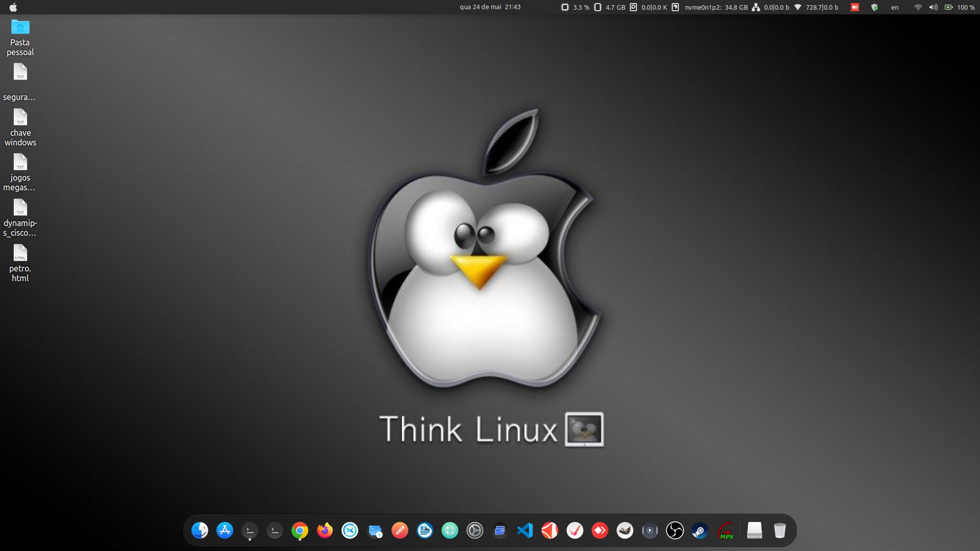Open the en keyboard layout menu

tap(895, 8)
